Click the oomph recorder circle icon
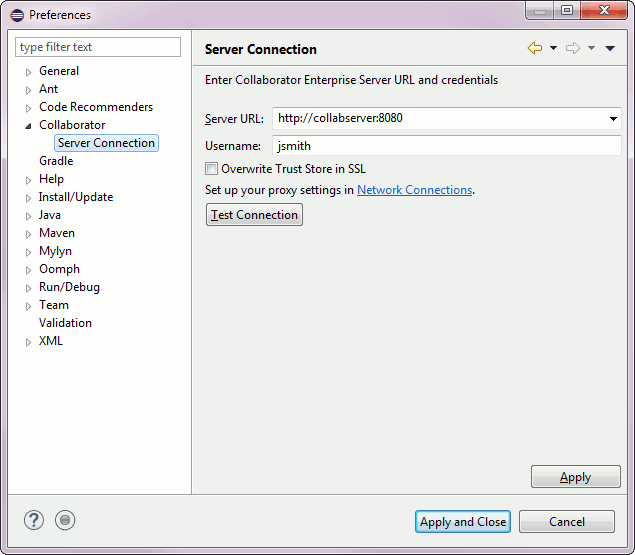Screen dimensions: 635x555 65,520
